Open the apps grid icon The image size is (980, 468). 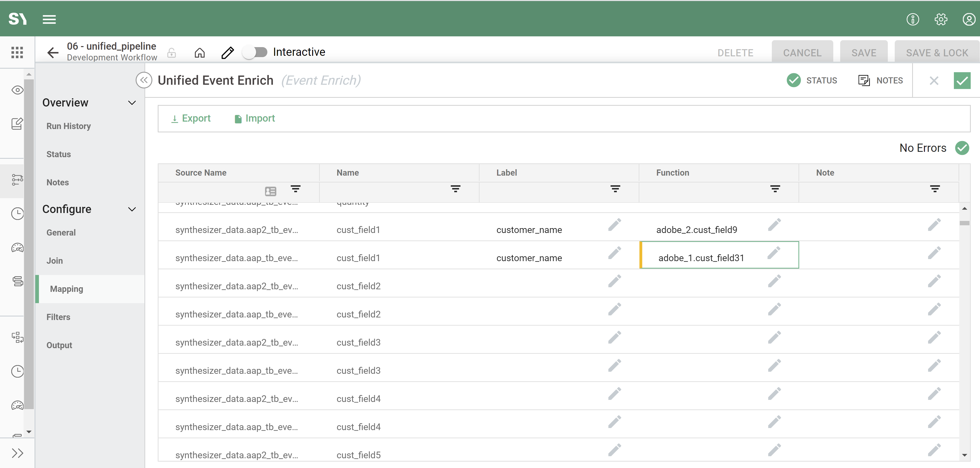coord(17,52)
